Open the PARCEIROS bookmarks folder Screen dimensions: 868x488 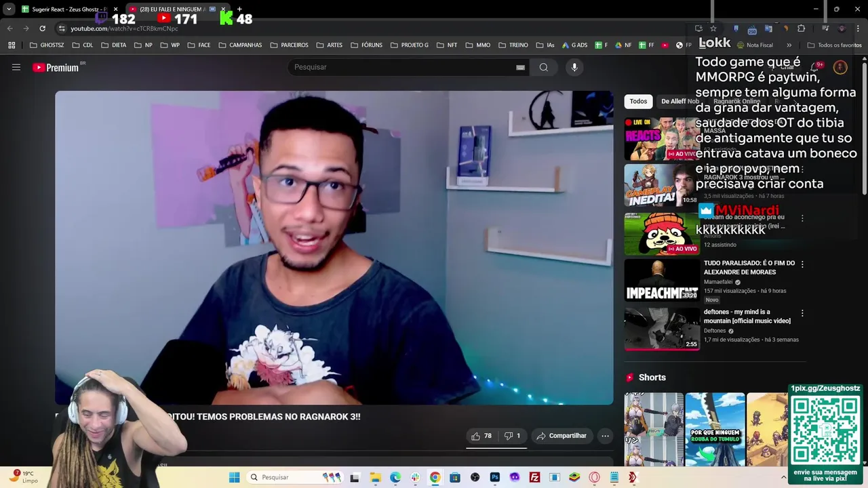point(290,45)
